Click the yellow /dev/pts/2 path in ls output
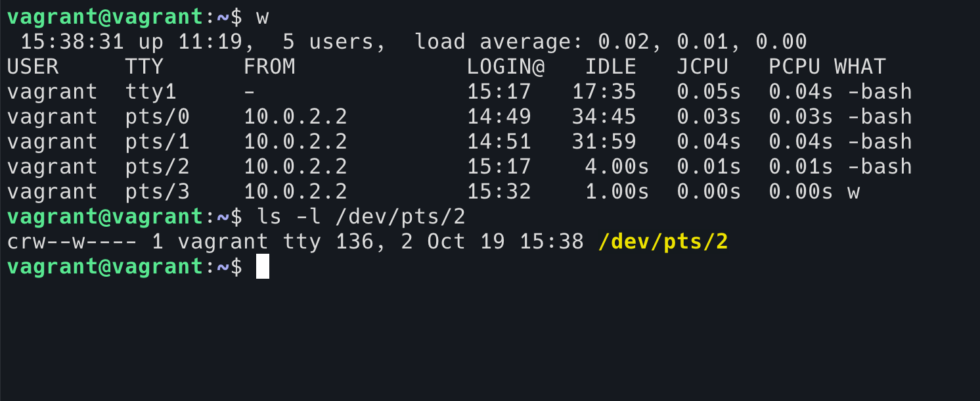 (663, 242)
